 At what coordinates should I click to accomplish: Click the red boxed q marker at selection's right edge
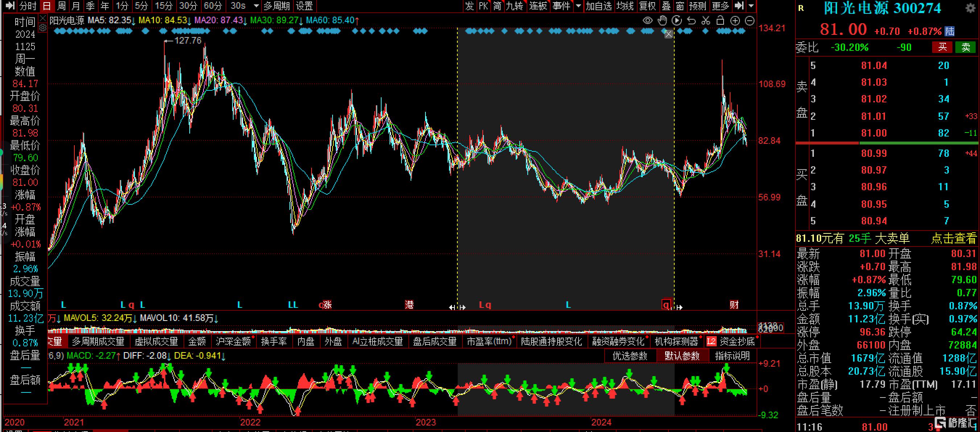click(666, 305)
